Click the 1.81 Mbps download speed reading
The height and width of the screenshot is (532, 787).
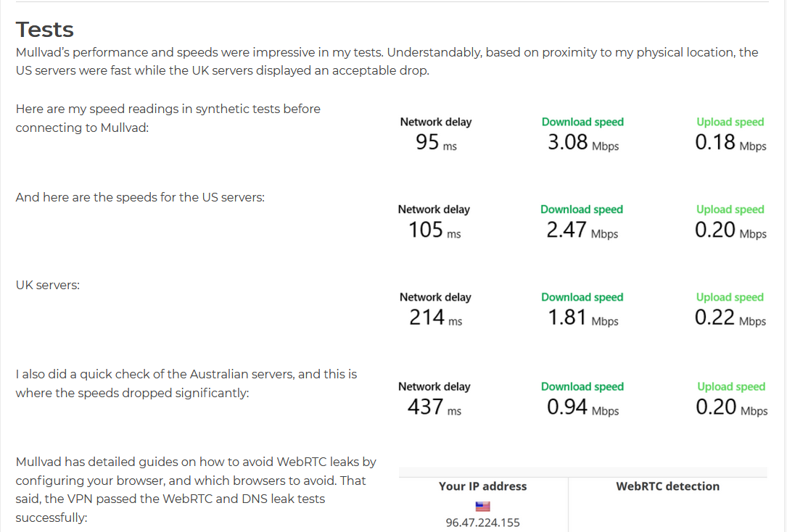(582, 317)
